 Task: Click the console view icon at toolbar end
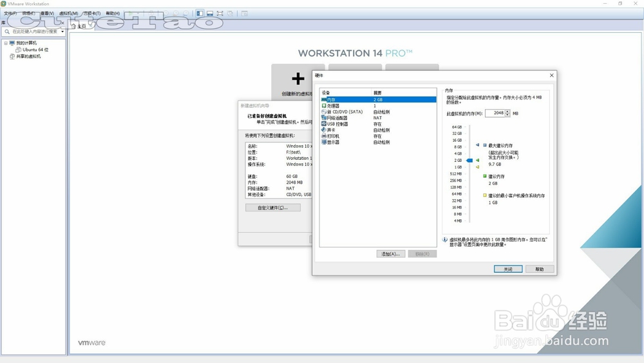[x=244, y=13]
